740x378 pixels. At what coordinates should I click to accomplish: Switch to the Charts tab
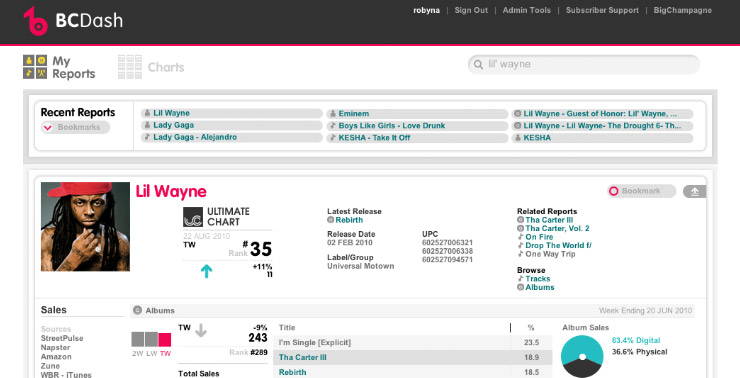pos(151,67)
